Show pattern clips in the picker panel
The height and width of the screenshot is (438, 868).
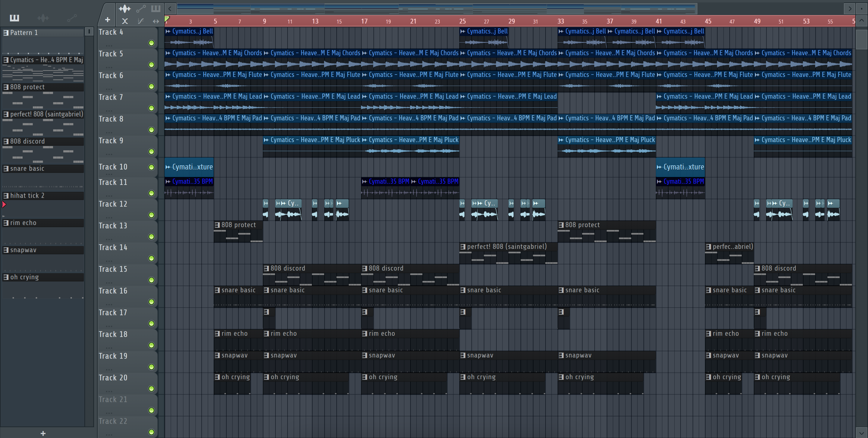[x=14, y=17]
